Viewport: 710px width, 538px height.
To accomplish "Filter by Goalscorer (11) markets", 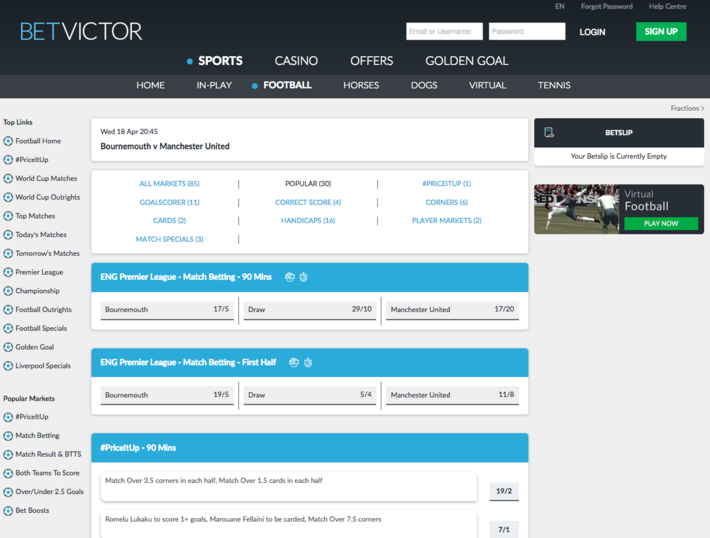I will point(169,202).
